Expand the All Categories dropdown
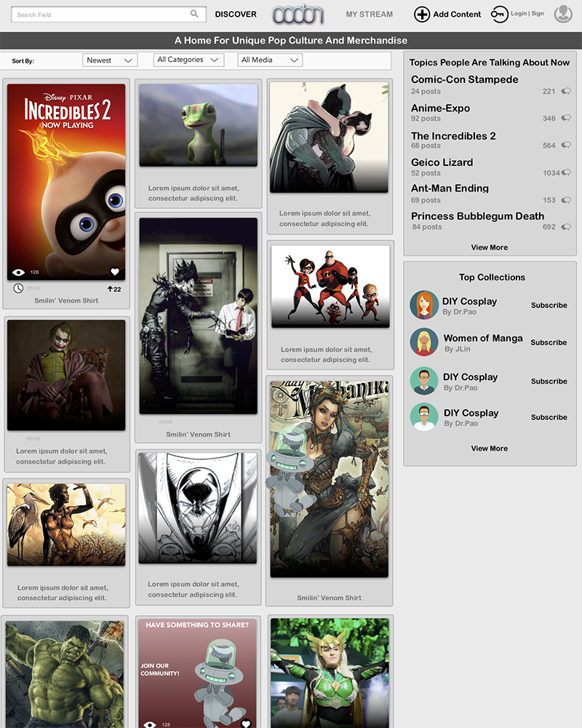 188,60
